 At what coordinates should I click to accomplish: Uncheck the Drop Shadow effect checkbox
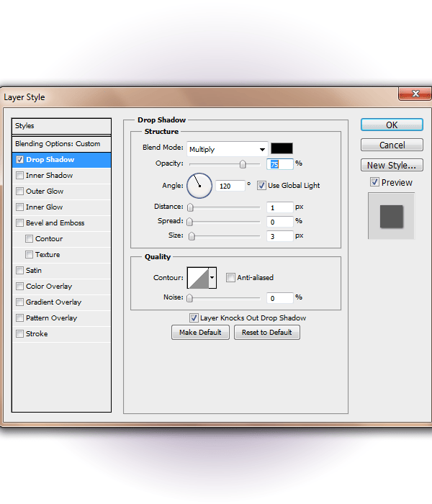click(19, 160)
